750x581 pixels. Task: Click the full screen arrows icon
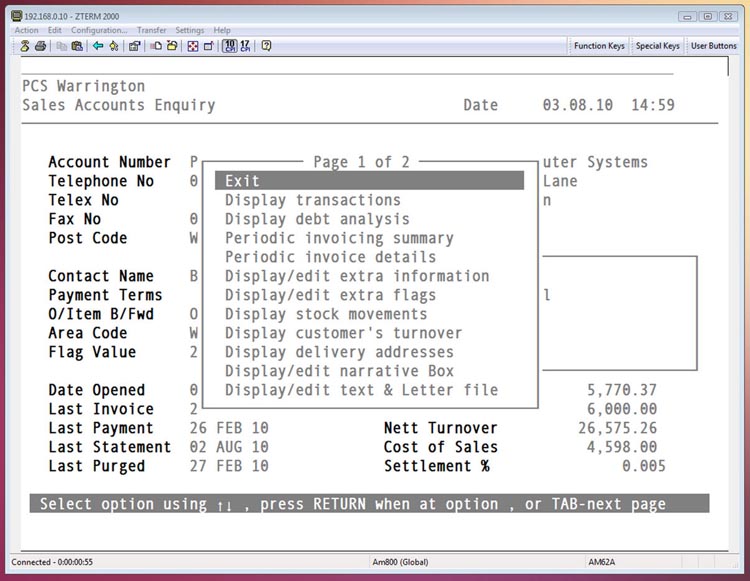[x=193, y=46]
